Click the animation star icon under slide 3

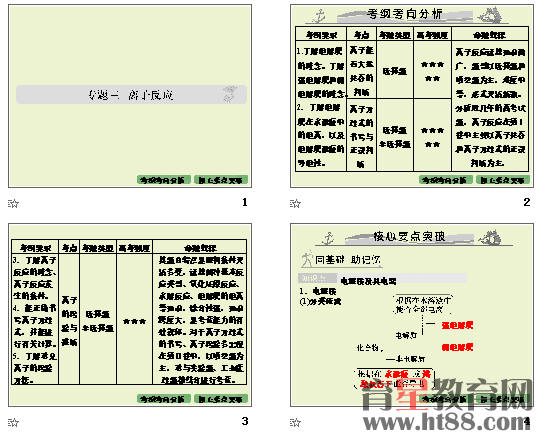pyautogui.click(x=13, y=422)
